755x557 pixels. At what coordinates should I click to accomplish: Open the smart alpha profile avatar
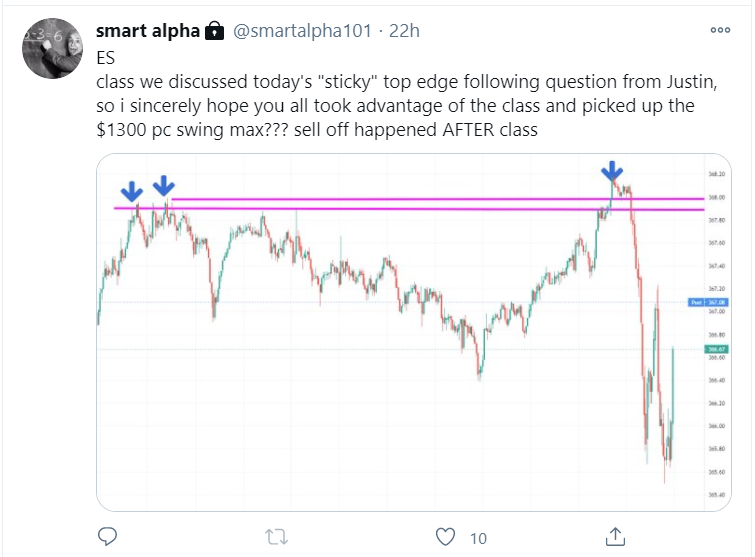coord(45,42)
